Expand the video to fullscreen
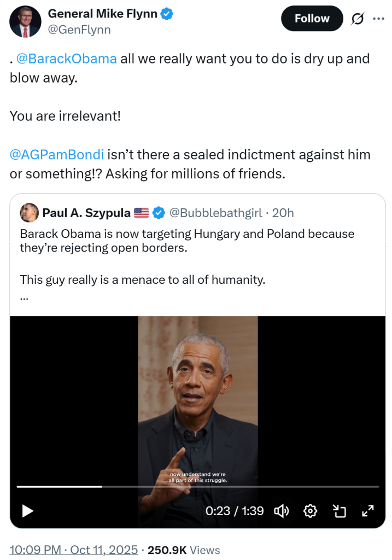Viewport: 392px width, 560px height. pyautogui.click(x=368, y=511)
